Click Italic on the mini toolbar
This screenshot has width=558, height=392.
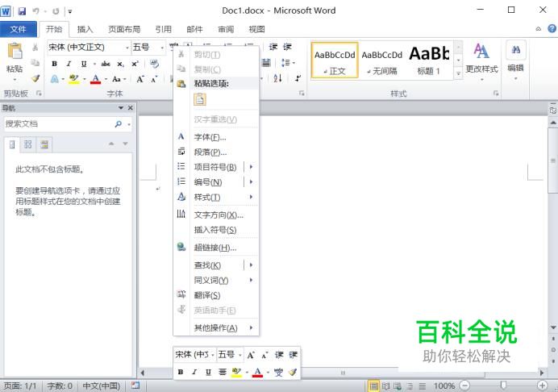(194, 372)
